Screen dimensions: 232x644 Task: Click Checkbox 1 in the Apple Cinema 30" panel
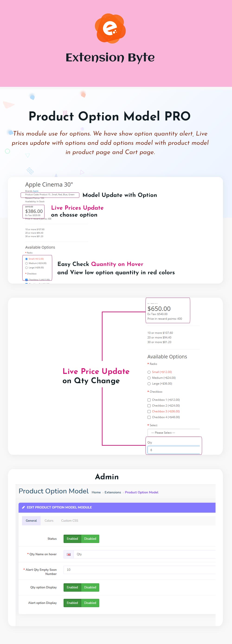point(26,280)
